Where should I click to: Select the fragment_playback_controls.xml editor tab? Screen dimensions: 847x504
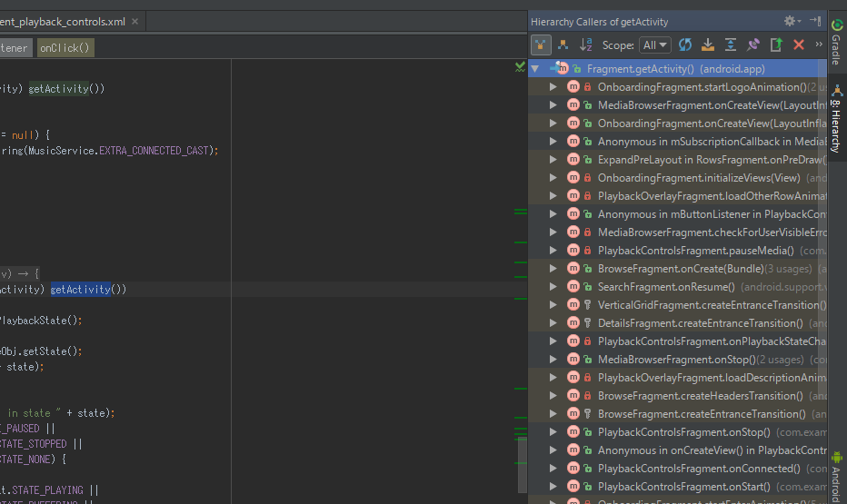tap(65, 21)
